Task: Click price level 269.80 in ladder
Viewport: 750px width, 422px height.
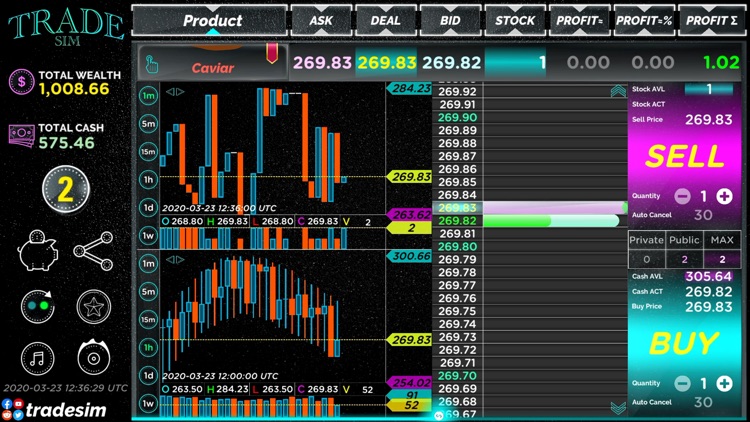Action: pos(457,246)
